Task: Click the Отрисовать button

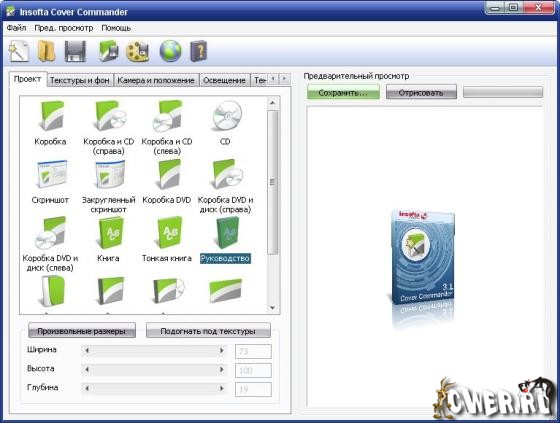Action: [x=421, y=93]
